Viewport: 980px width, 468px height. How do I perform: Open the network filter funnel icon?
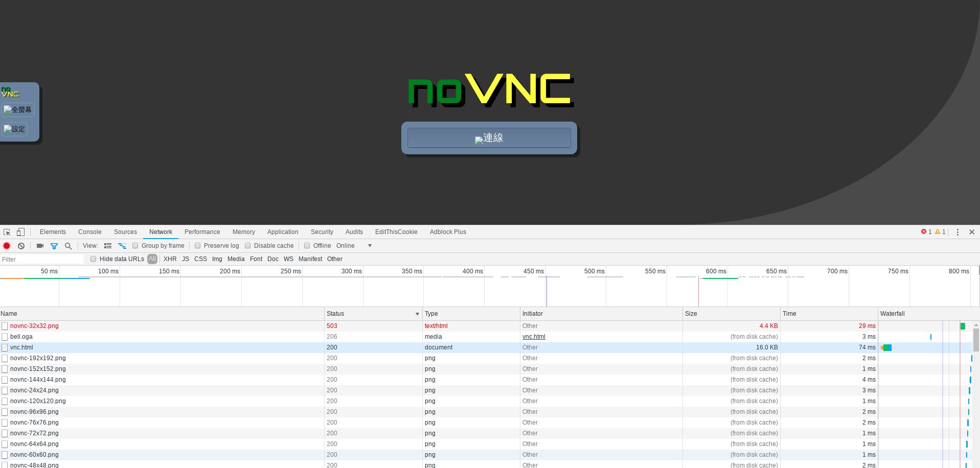pos(54,246)
